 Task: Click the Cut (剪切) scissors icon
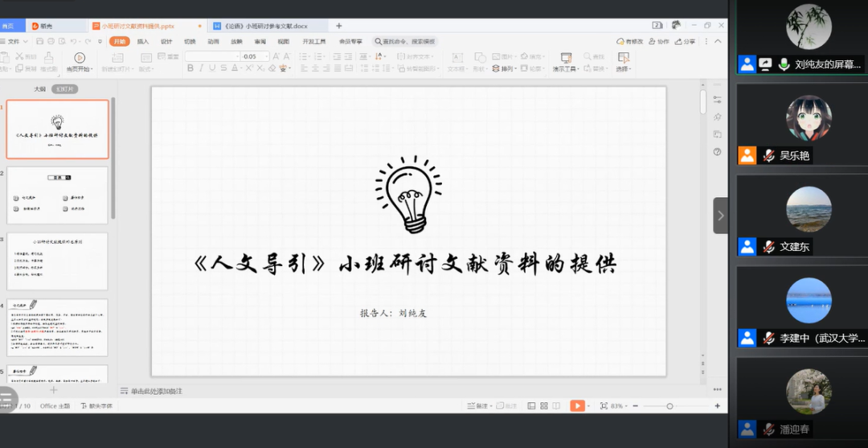click(x=19, y=56)
